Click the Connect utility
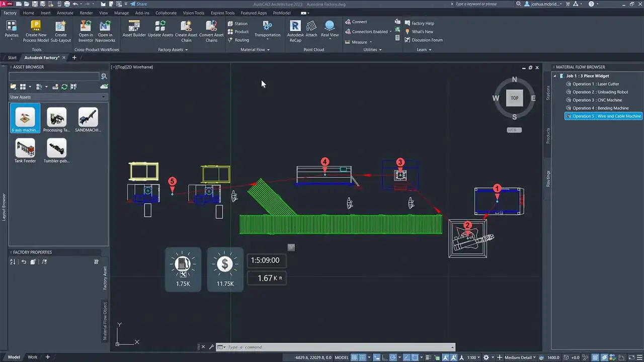The height and width of the screenshot is (362, 644). coord(356,22)
